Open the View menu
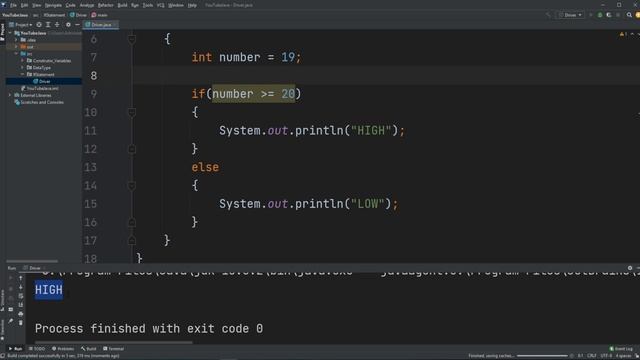The height and width of the screenshot is (360, 640). 37,5
